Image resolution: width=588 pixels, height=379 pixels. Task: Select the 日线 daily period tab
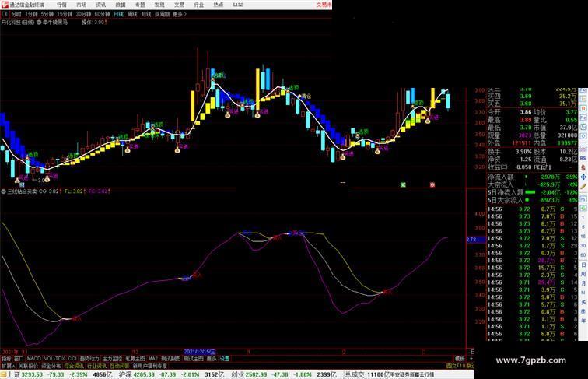pos(118,14)
